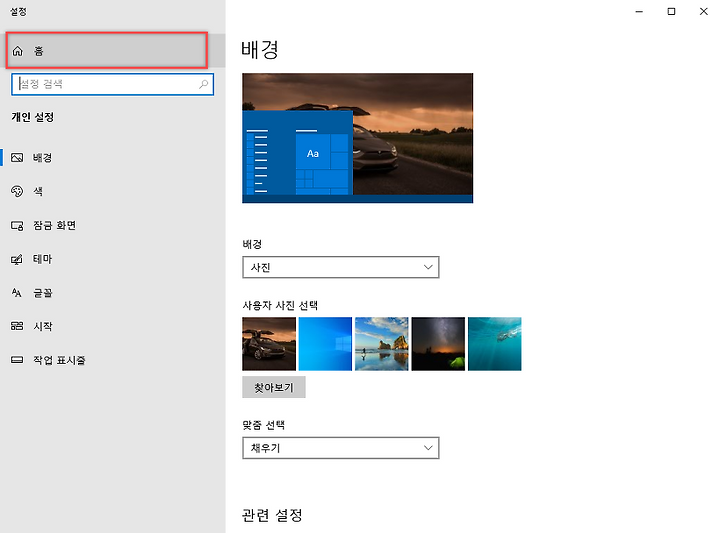Image resolution: width=720 pixels, height=533 pixels.
Task: Open the 시작 (Start) sidebar page
Action: [112, 326]
